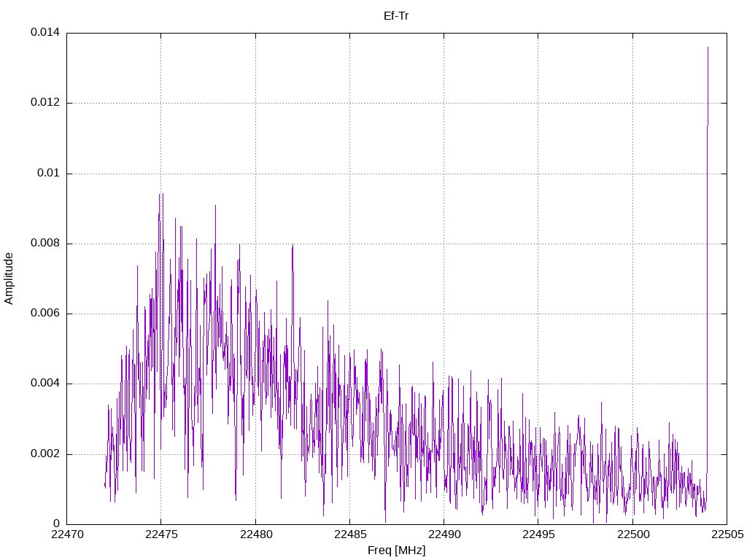Click the 22505 x-axis tick label

(727, 534)
